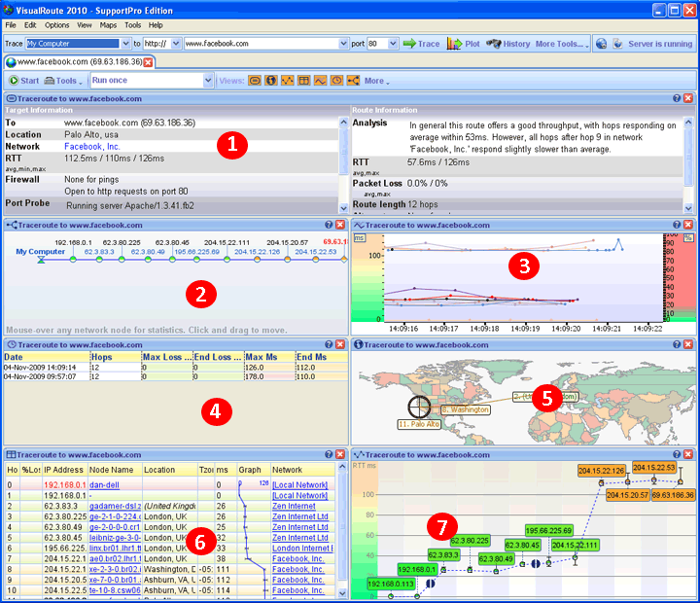Click the server status icon left of 'Server is running'
The image size is (700, 603).
pos(618,44)
